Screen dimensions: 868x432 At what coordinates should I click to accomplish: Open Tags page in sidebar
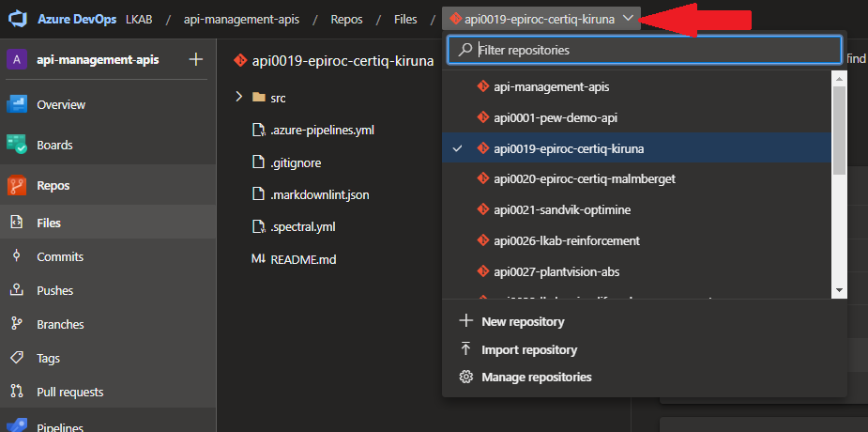pos(108,359)
